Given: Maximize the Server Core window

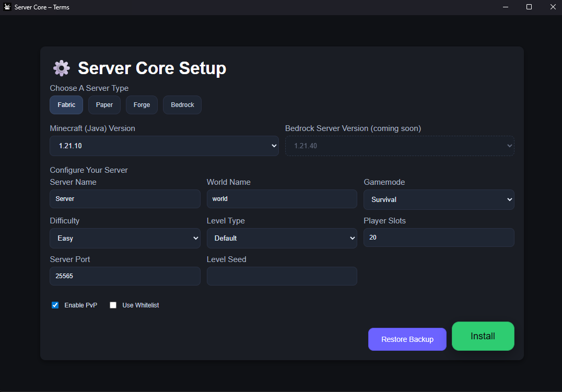Looking at the screenshot, I should 529,7.
